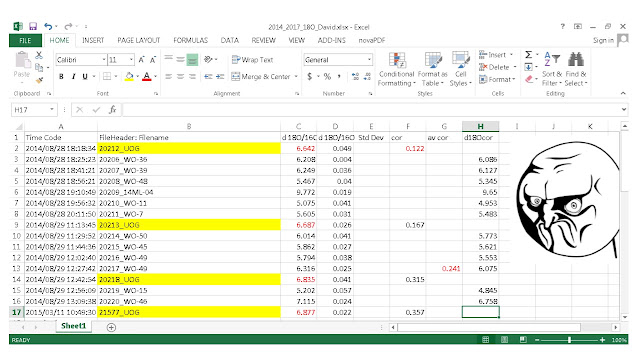Open the font name dropdown Calibri

(x=103, y=60)
